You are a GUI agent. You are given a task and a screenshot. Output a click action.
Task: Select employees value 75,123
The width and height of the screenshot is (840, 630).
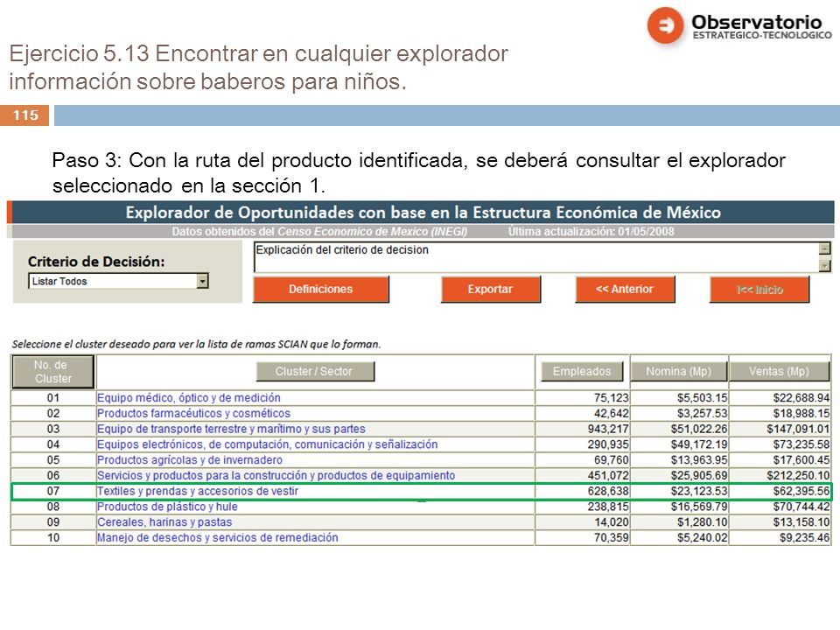click(x=612, y=398)
